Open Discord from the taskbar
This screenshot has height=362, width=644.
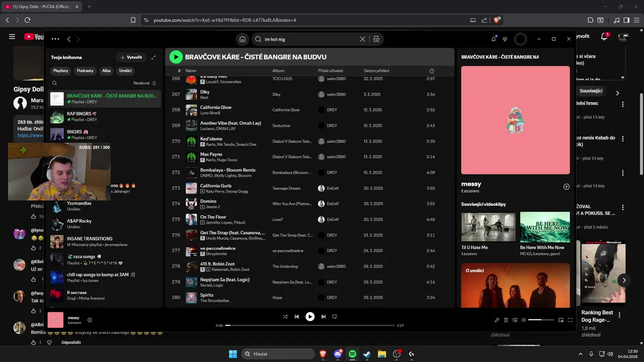pos(338,354)
